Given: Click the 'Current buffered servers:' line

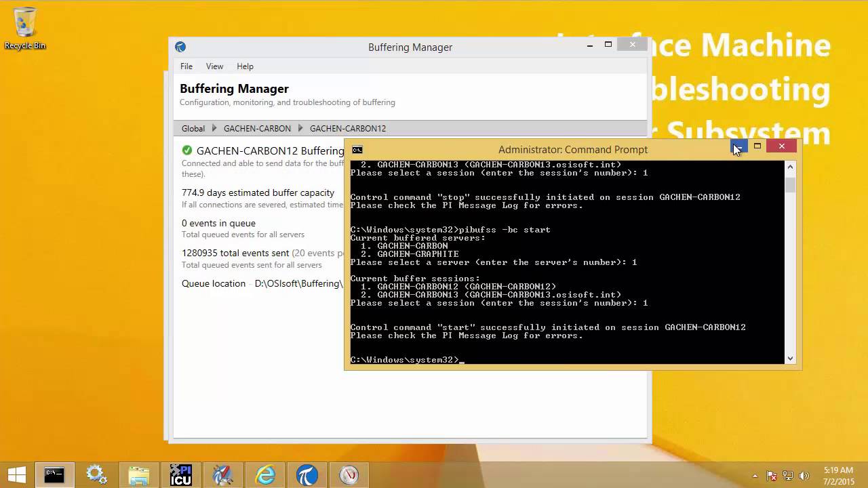Looking at the screenshot, I should pyautogui.click(x=418, y=238).
